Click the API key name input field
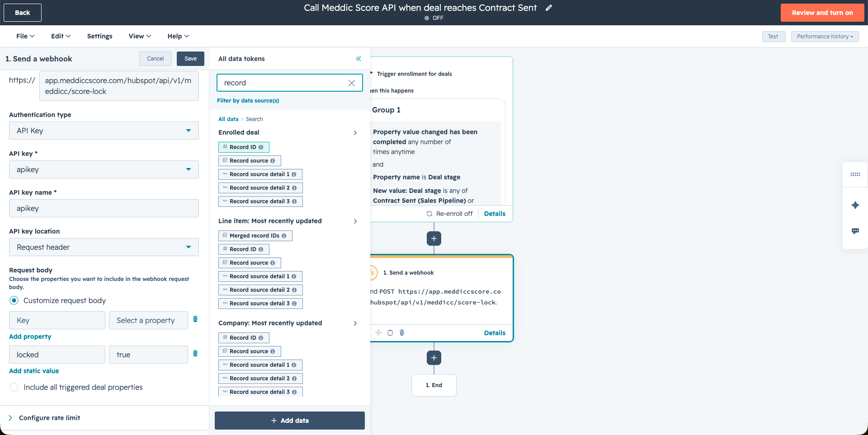Viewport: 868px width, 435px height. point(104,208)
